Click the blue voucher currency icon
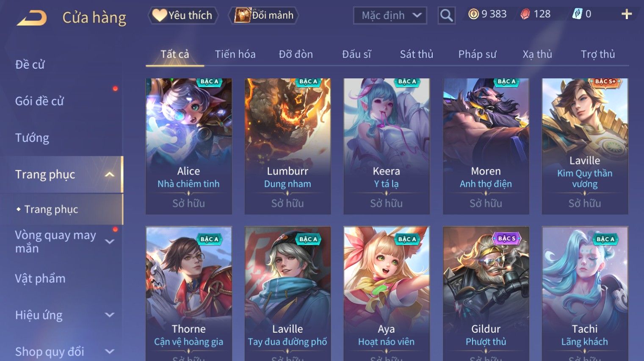Screen dimensions: 644x361 point(578,14)
